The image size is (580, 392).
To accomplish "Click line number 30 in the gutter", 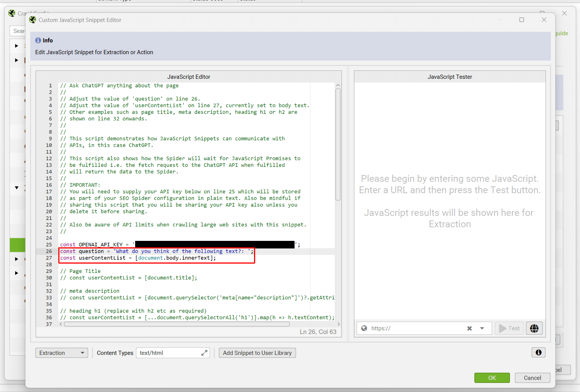I will point(49,278).
